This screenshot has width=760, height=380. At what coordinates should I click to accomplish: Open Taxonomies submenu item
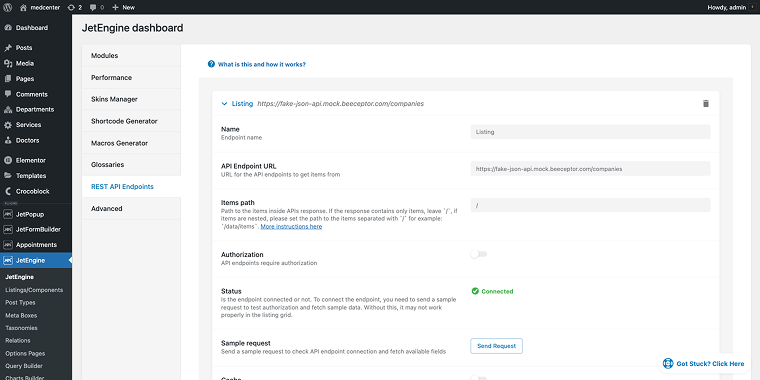click(x=21, y=328)
